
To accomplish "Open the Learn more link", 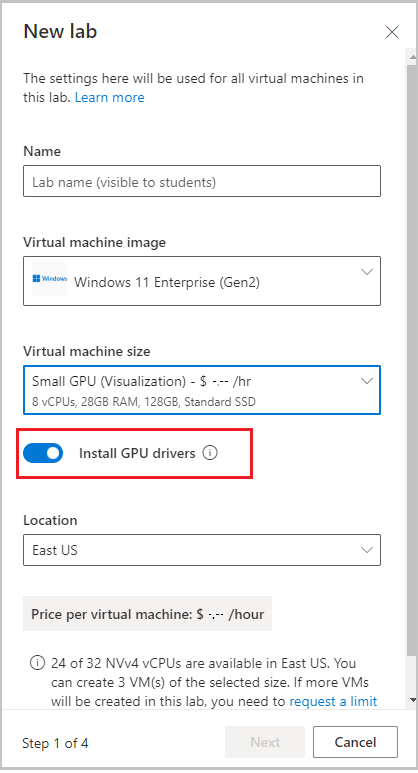I will point(109,97).
